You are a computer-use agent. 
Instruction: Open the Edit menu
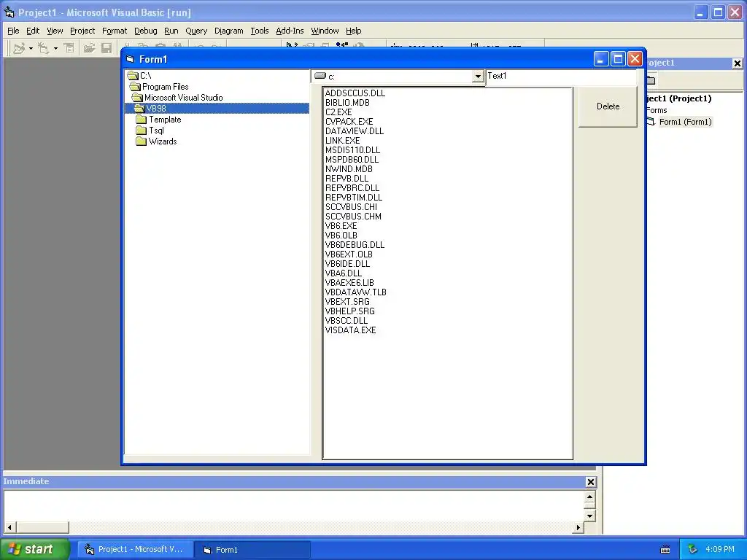(33, 31)
